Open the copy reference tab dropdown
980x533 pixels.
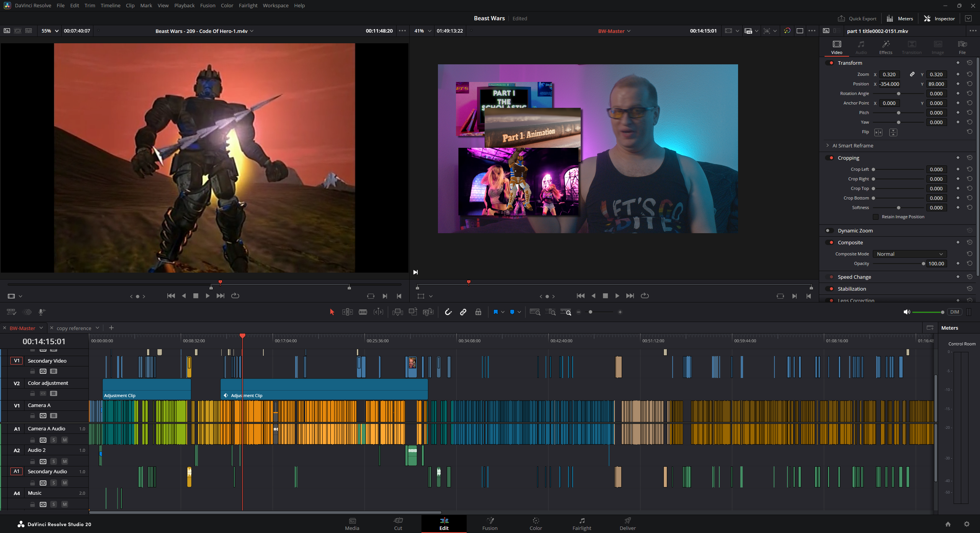click(x=97, y=328)
